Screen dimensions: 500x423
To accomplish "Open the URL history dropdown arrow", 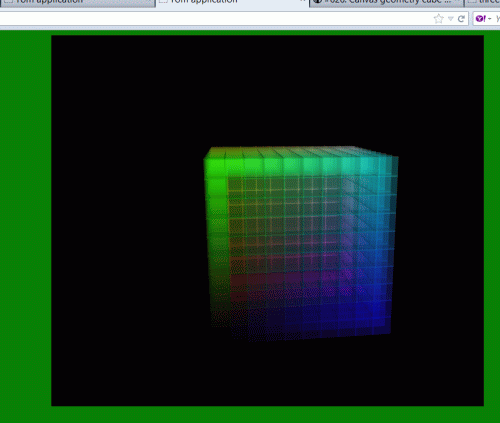I will tap(451, 19).
